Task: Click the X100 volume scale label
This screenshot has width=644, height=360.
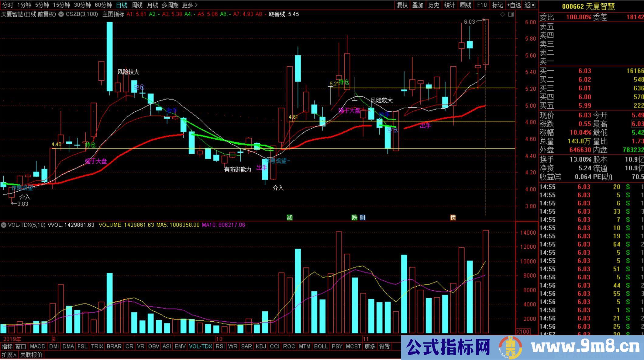Action: click(523, 331)
